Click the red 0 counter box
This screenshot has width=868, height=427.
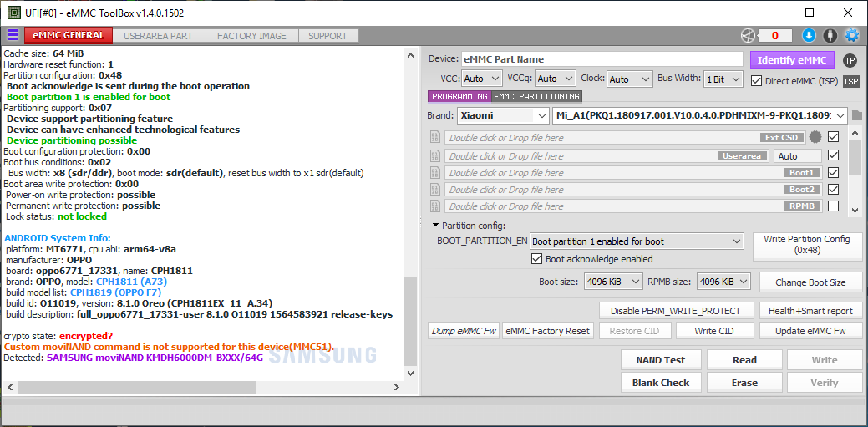tap(774, 36)
